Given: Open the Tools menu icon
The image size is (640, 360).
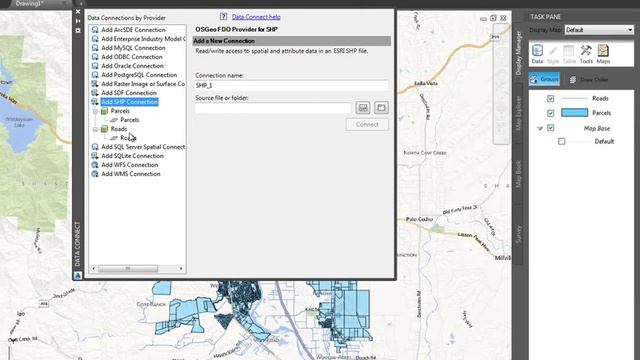Looking at the screenshot, I should [x=586, y=54].
